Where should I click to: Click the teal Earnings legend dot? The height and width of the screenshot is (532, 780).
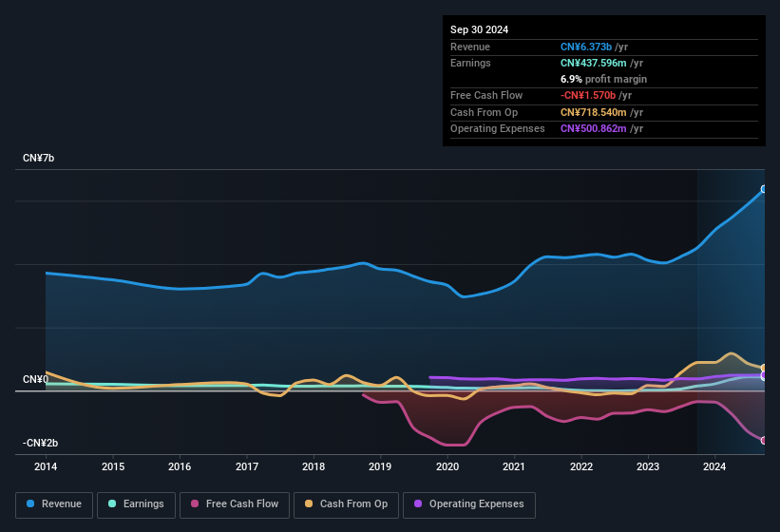(113, 504)
